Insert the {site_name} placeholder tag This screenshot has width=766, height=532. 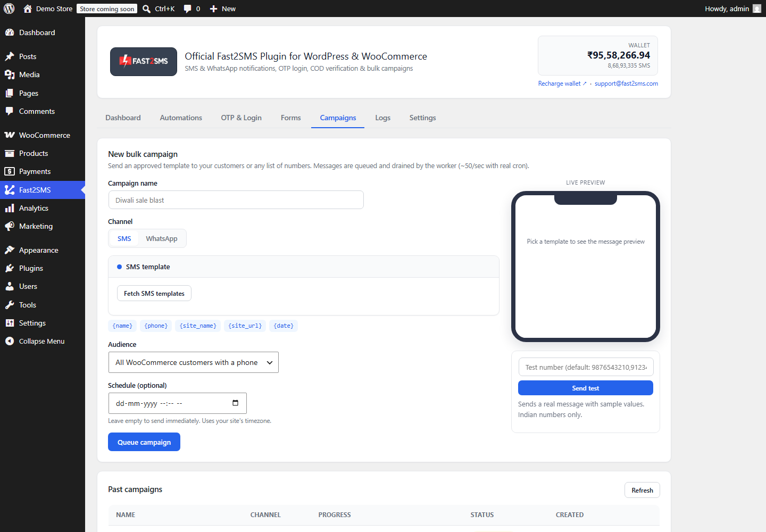(198, 326)
